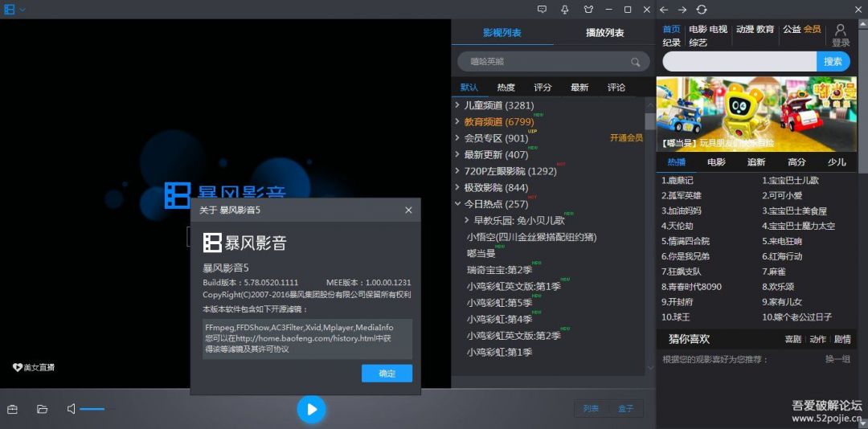Switch to the 播放列表 tab
This screenshot has height=429, width=868.
pyautogui.click(x=605, y=33)
